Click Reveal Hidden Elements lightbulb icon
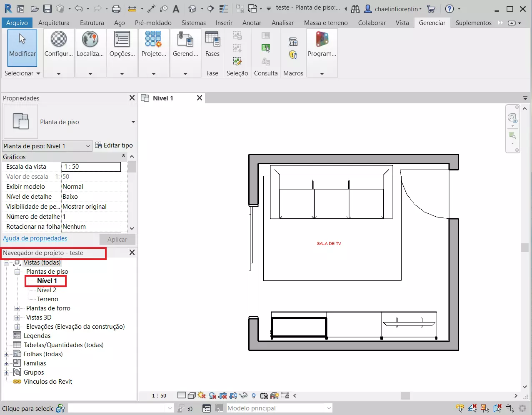 click(253, 395)
